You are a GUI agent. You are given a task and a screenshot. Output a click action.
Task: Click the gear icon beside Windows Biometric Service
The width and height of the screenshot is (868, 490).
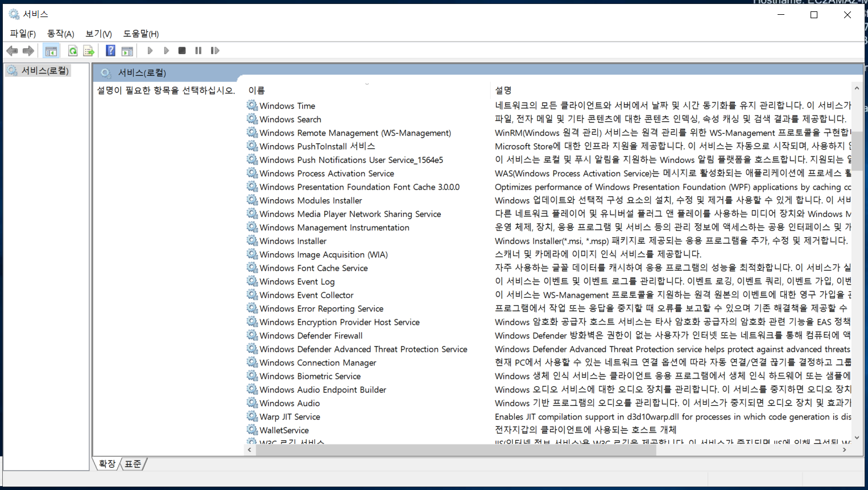click(252, 376)
